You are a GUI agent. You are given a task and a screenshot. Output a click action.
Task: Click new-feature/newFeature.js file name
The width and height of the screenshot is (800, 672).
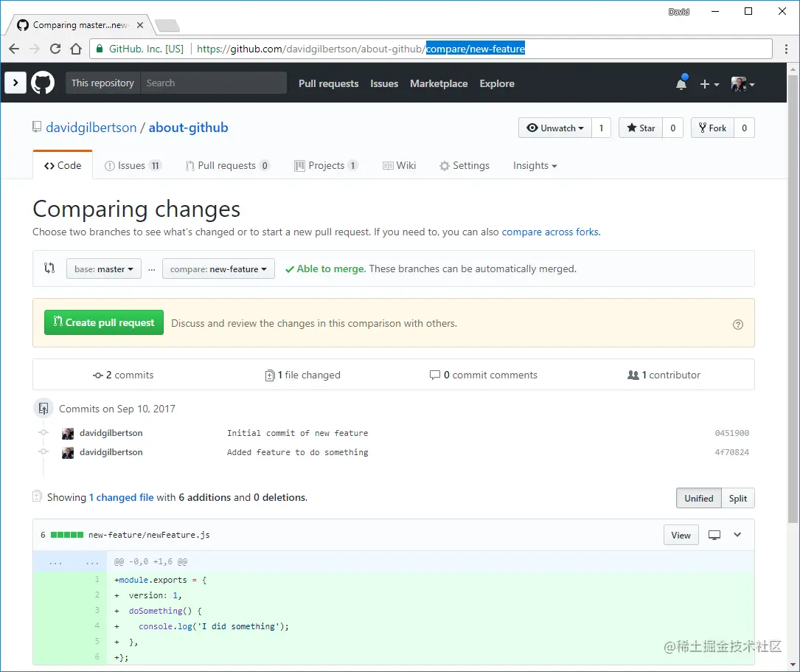tap(149, 535)
